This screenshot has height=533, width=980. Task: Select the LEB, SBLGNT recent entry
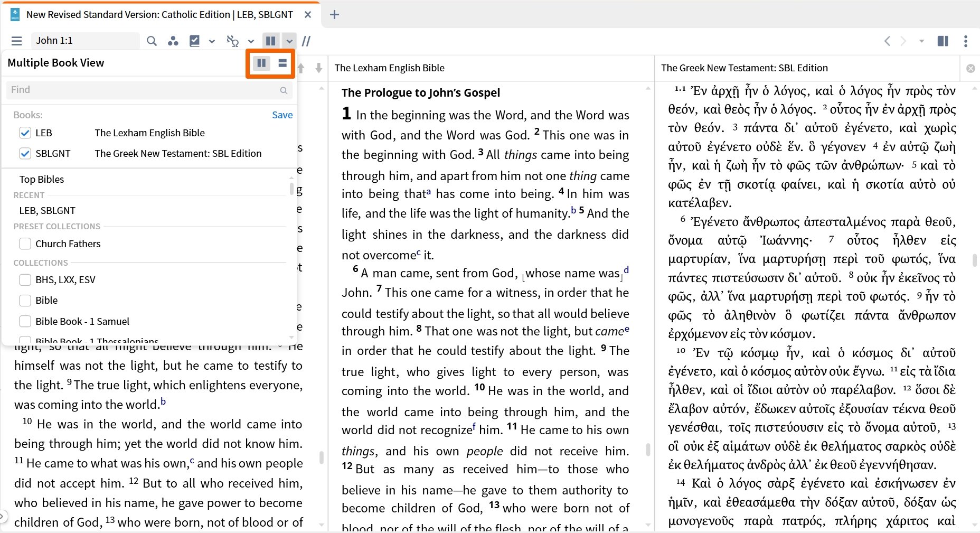46,210
